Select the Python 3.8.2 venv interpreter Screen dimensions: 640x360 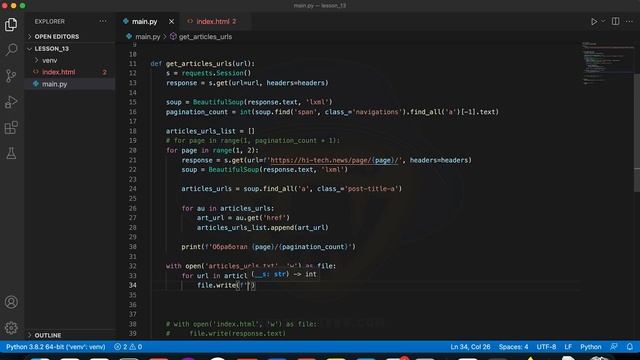(56, 347)
